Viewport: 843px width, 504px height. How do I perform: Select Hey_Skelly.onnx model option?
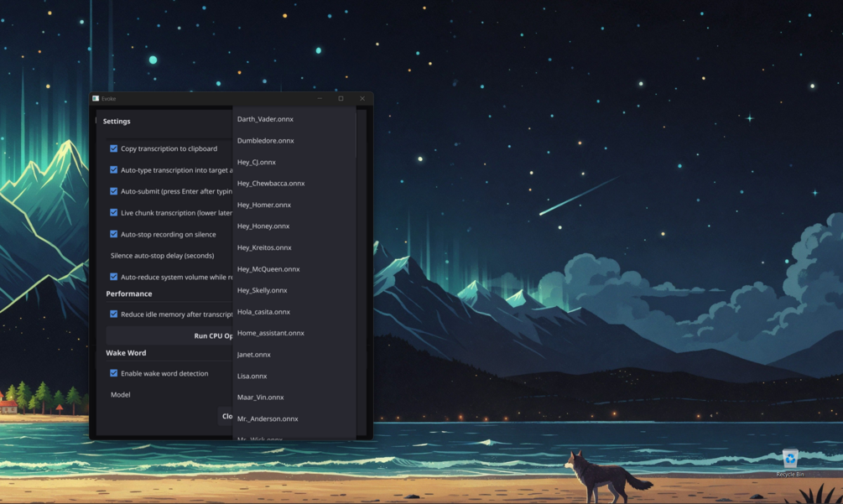tap(294, 290)
